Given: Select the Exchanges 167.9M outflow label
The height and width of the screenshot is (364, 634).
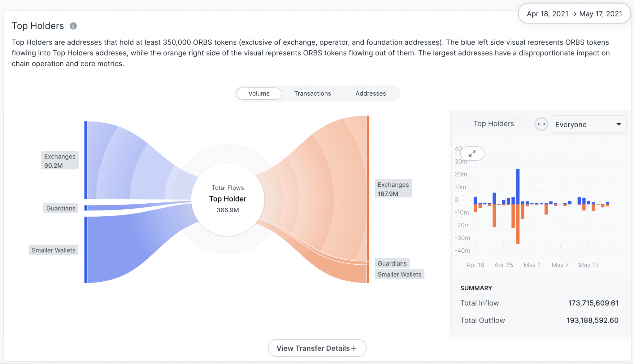Looking at the screenshot, I should [393, 189].
